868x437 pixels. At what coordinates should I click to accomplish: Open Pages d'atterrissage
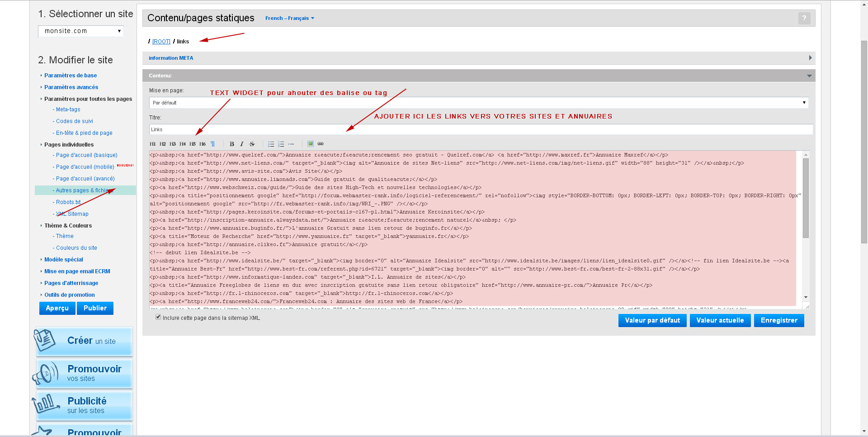[71, 283]
